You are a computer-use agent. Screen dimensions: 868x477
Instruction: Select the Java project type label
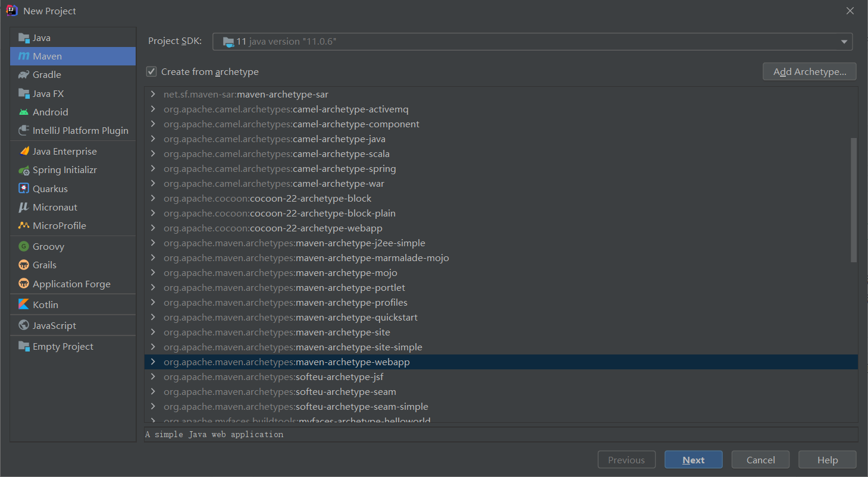pos(42,37)
